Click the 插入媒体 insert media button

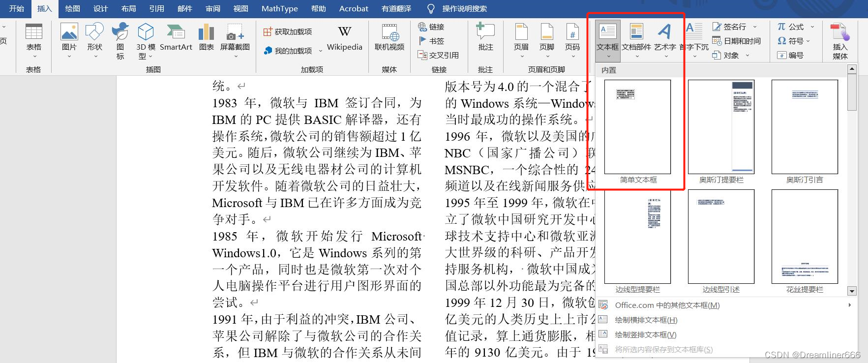[840, 41]
